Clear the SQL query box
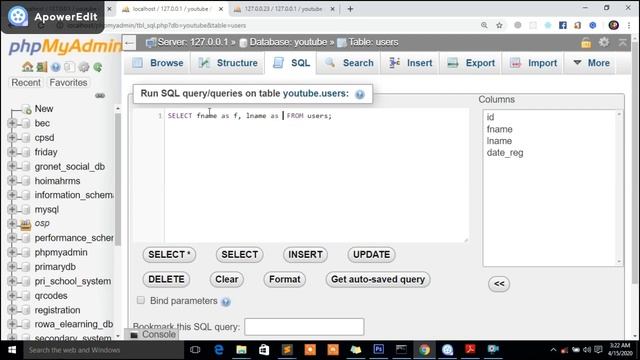640x360 pixels. 227,280
